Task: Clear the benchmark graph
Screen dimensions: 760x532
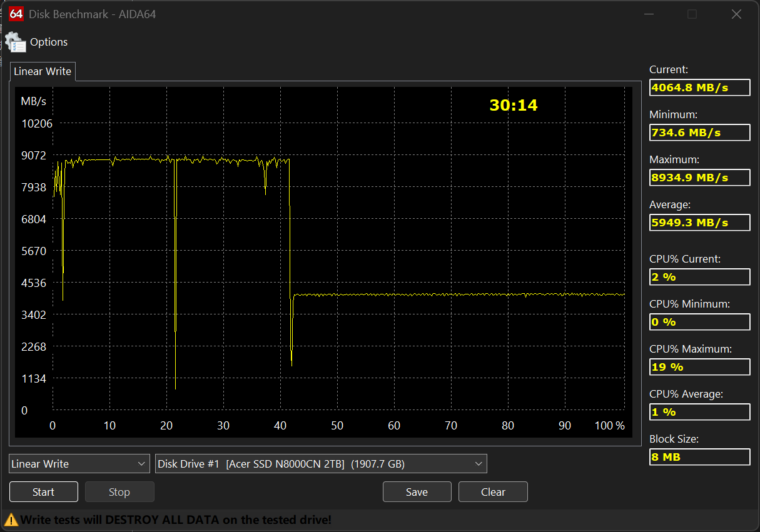Action: tap(493, 492)
